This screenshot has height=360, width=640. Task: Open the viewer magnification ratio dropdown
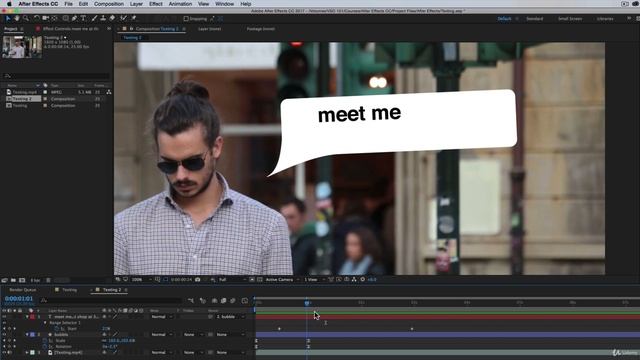click(x=141, y=280)
